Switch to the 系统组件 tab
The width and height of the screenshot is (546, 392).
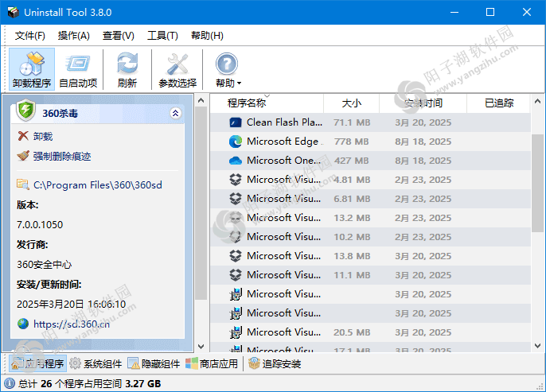tap(96, 364)
